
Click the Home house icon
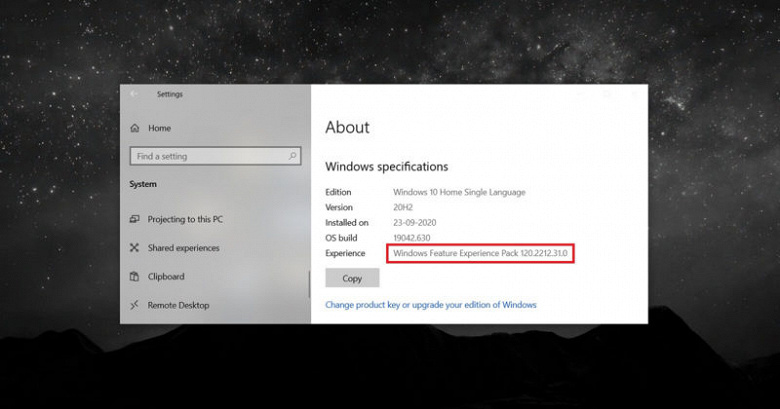coord(135,128)
